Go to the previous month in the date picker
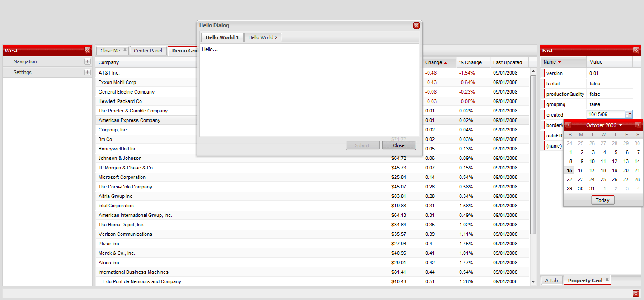 569,125
